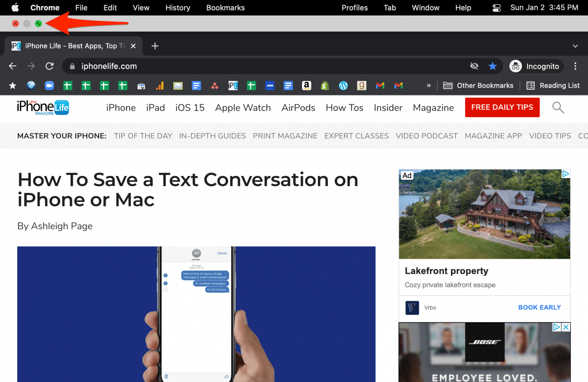Open the Google Analytics bookmark icon
The height and width of the screenshot is (382, 588).
(160, 86)
